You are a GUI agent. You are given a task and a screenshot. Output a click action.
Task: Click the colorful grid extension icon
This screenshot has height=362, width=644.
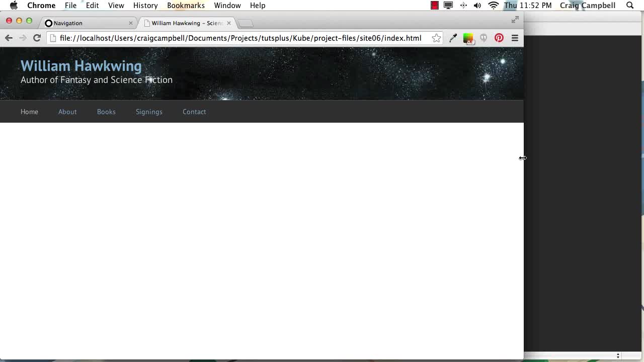point(468,38)
